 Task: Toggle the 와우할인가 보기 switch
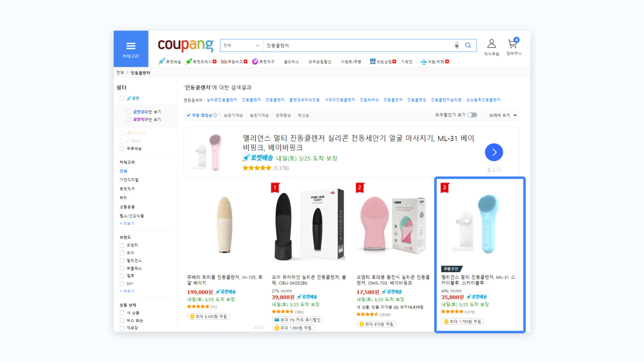tap(472, 115)
